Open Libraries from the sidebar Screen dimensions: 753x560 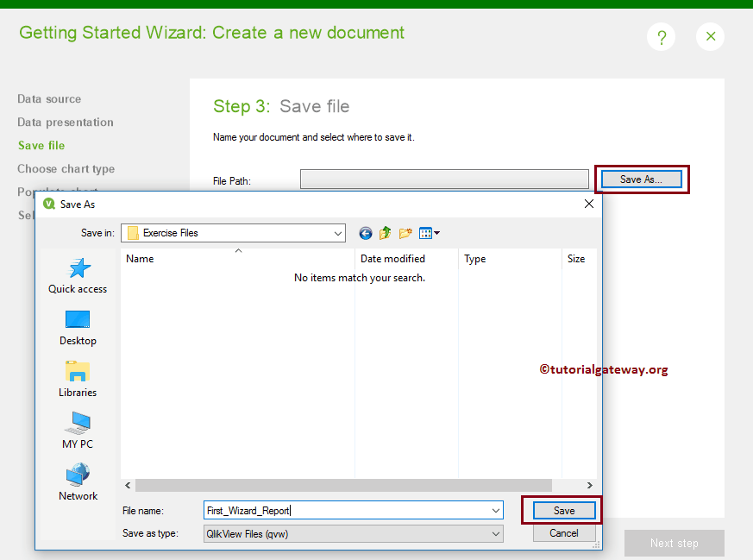pyautogui.click(x=77, y=380)
